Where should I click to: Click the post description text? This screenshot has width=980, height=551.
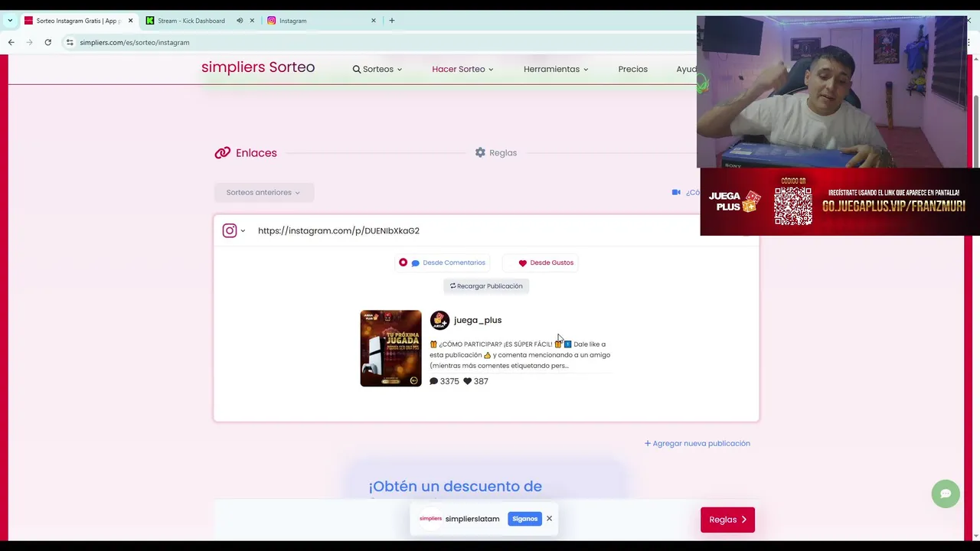520,354
